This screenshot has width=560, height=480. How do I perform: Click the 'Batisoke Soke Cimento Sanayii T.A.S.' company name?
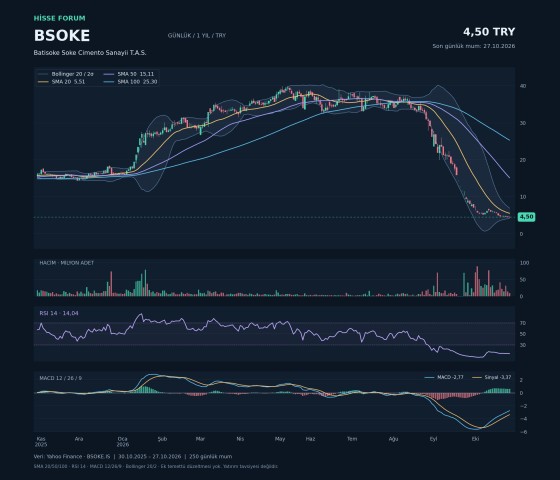click(90, 52)
